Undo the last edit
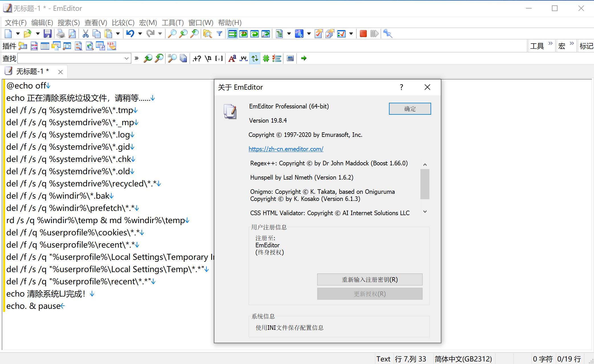 pos(130,34)
